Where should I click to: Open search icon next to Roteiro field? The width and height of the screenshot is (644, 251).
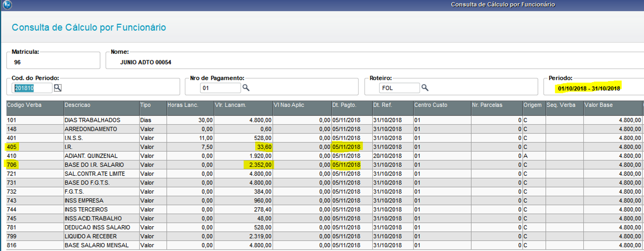pyautogui.click(x=425, y=88)
